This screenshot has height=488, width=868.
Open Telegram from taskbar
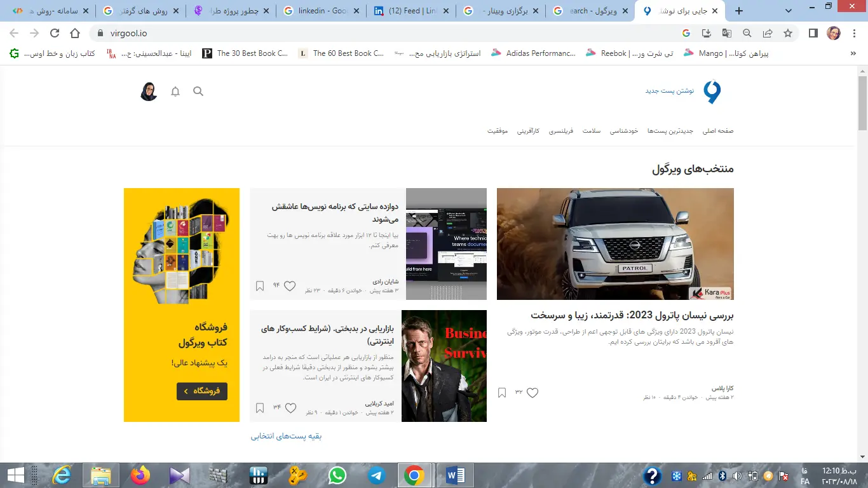(x=376, y=475)
